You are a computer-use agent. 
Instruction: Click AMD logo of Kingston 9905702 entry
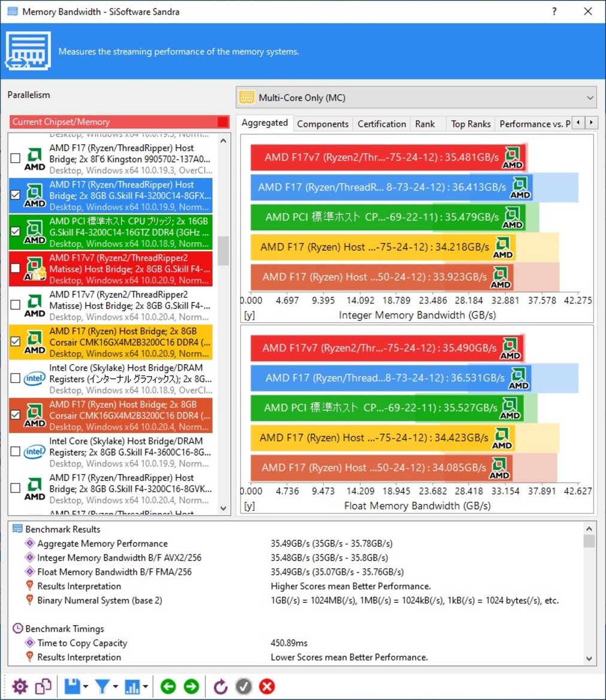(x=34, y=159)
